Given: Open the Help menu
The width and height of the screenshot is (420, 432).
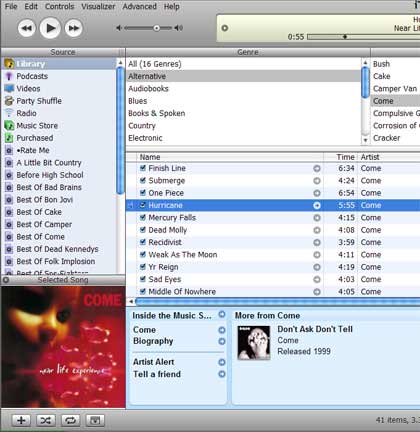Looking at the screenshot, I should coord(172,6).
